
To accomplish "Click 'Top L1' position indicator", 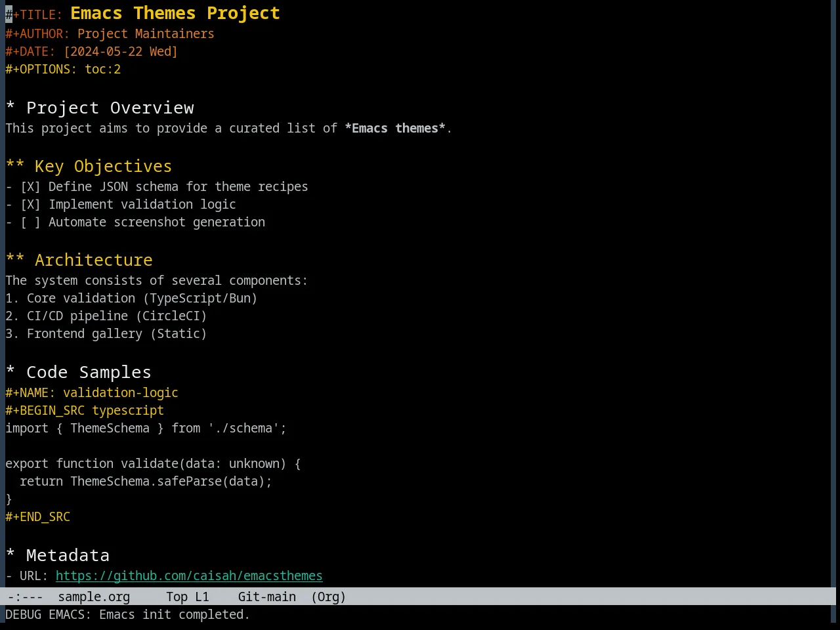I will (x=188, y=597).
